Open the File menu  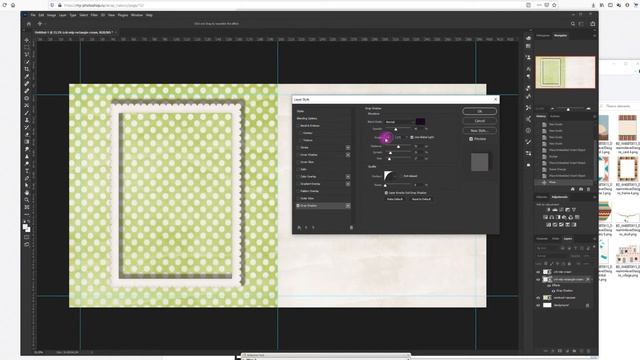point(33,15)
